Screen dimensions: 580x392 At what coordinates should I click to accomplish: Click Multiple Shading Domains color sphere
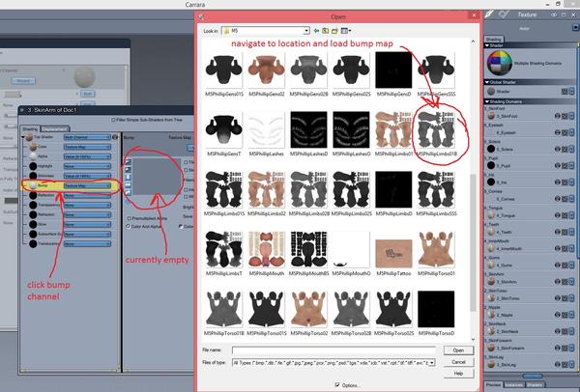coord(499,63)
